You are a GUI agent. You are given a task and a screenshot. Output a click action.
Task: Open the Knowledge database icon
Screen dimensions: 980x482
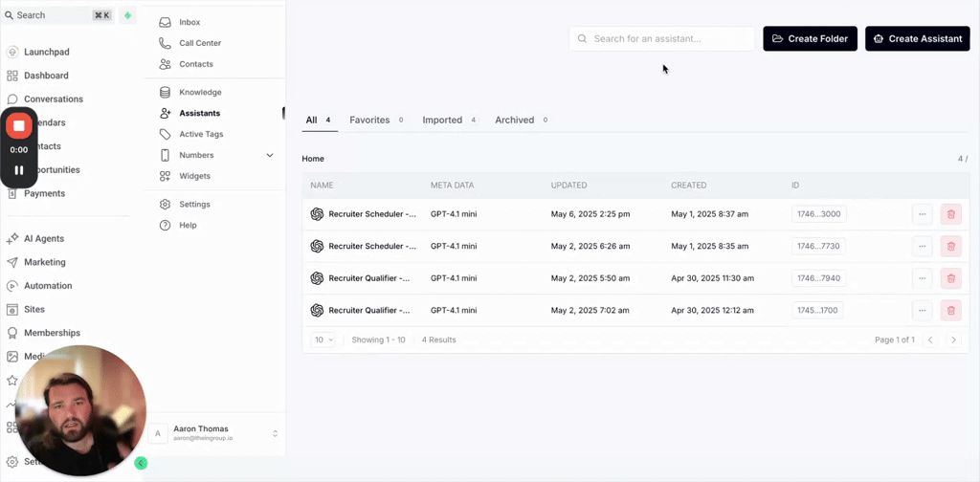[165, 93]
